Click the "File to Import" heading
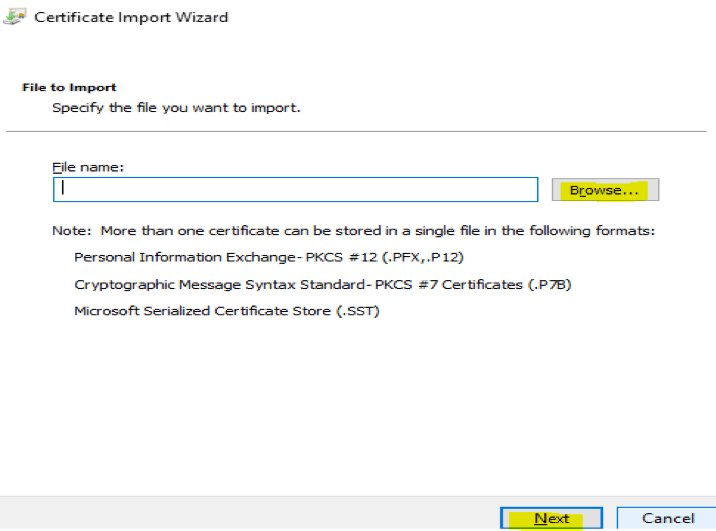 (69, 87)
